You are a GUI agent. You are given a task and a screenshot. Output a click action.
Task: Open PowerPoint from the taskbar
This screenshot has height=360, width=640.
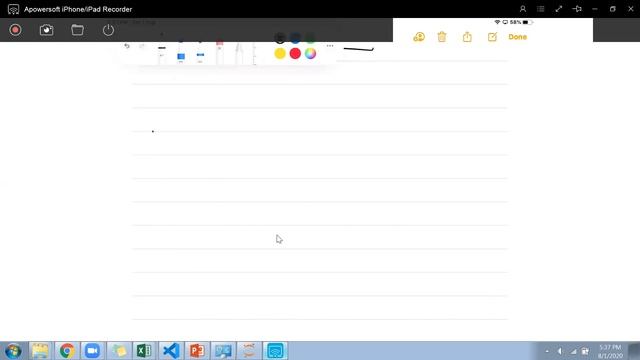click(x=197, y=351)
